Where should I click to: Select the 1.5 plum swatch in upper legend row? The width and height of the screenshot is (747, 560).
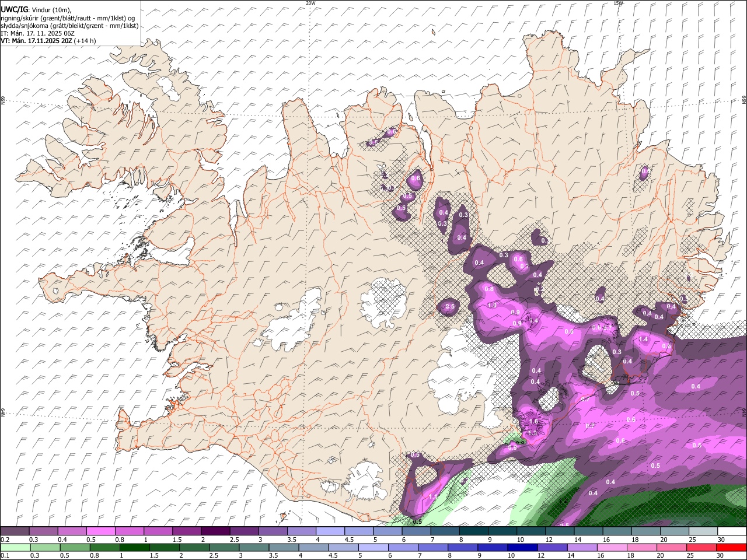point(187,531)
